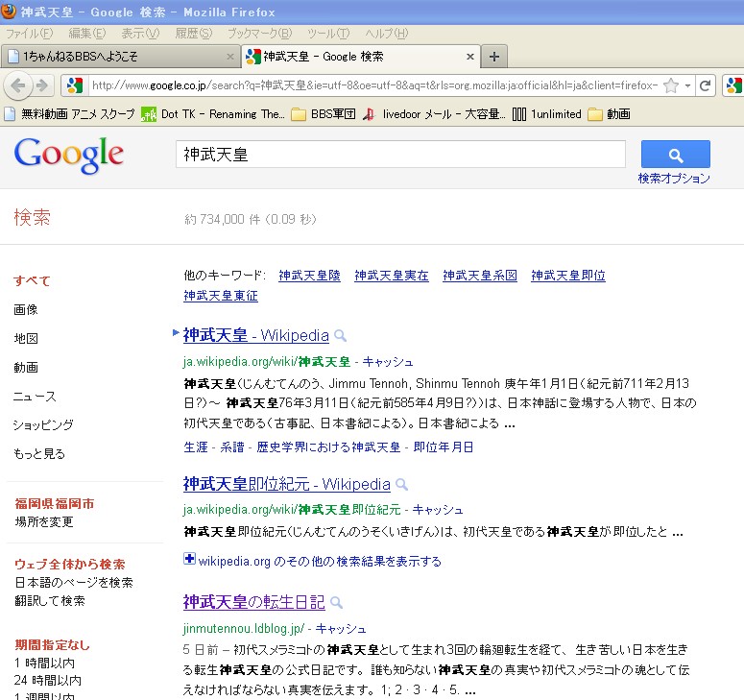The image size is (744, 700).
Task: Open the ブックマーク(B) menu
Action: pos(259,34)
